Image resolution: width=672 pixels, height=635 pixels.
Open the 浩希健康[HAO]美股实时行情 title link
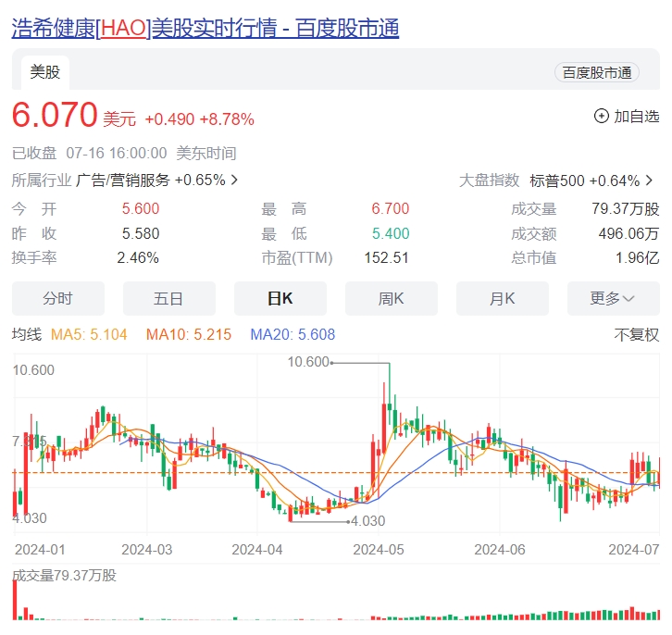coord(205,29)
